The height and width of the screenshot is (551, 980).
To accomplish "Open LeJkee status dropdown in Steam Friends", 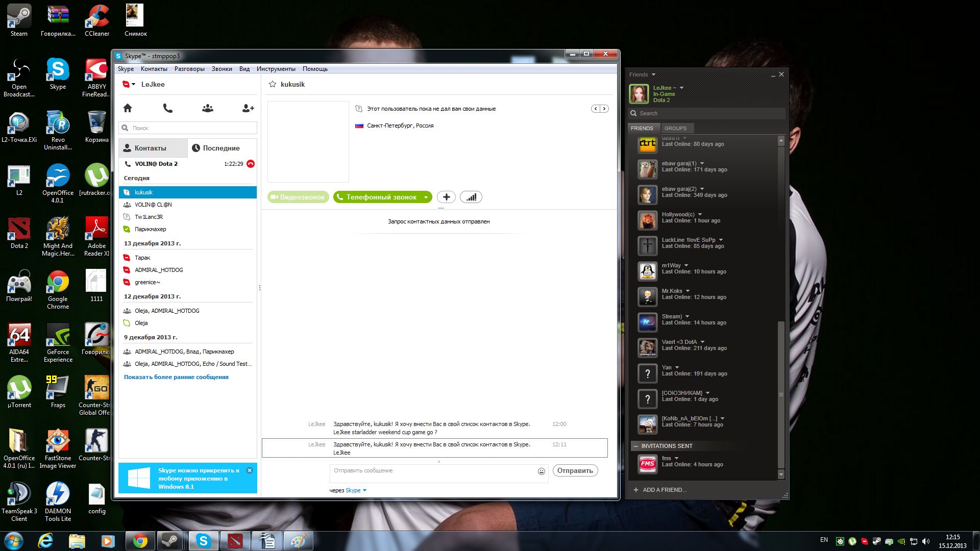I will point(681,88).
